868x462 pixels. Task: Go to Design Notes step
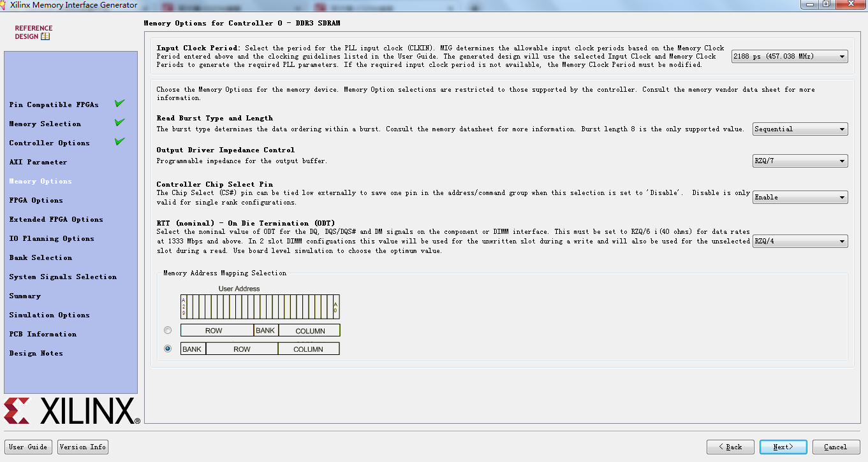[x=36, y=353]
